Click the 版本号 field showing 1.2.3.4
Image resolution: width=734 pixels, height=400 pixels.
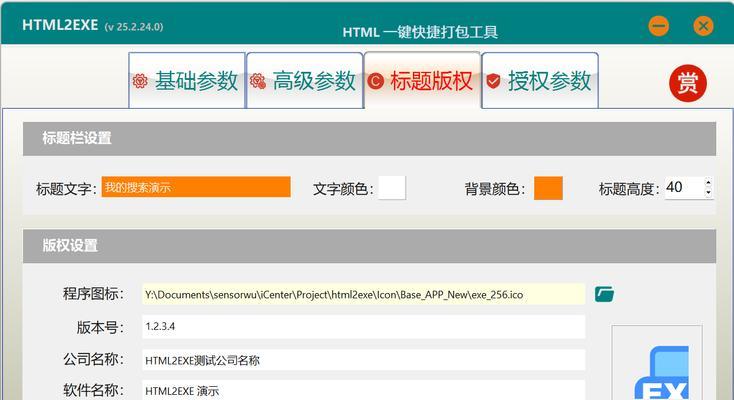364,326
